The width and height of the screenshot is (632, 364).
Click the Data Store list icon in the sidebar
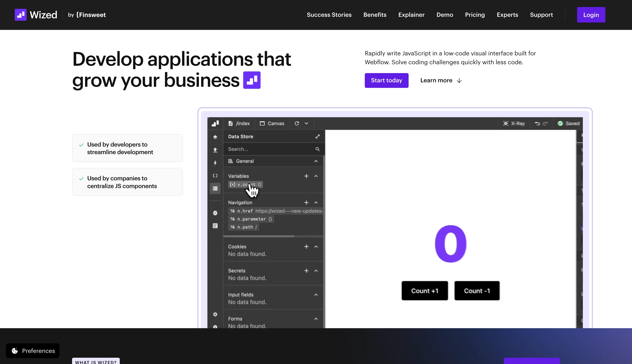click(x=215, y=188)
